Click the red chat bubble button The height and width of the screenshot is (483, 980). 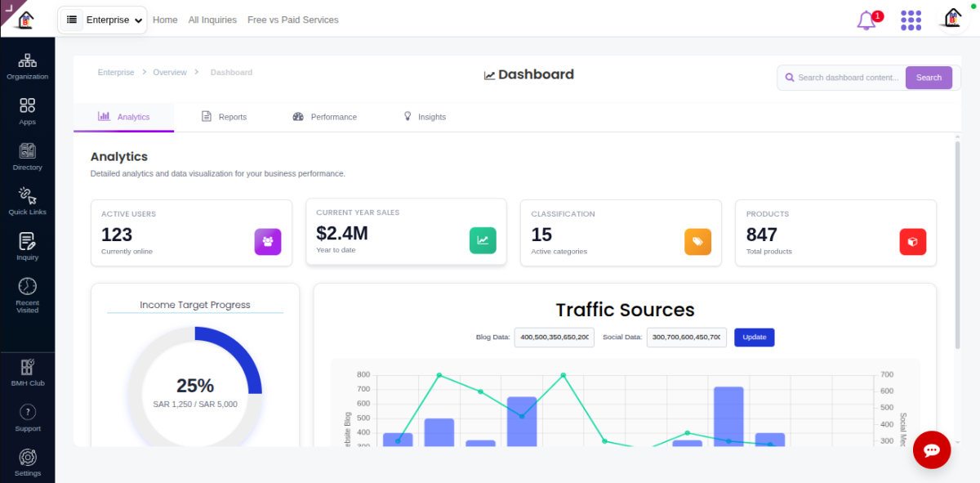[x=932, y=449]
